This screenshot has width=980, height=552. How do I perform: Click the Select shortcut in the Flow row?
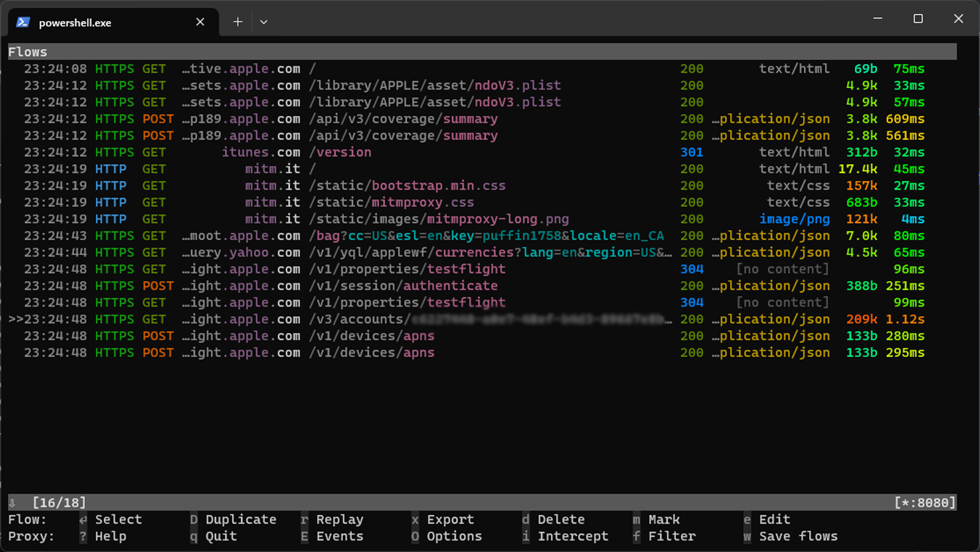[x=118, y=519]
